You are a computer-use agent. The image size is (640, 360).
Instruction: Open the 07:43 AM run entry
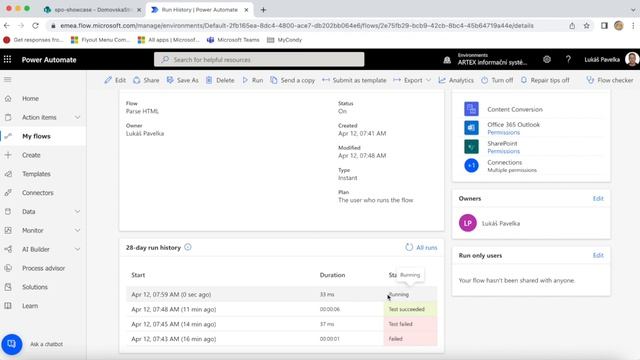pyautogui.click(x=281, y=339)
